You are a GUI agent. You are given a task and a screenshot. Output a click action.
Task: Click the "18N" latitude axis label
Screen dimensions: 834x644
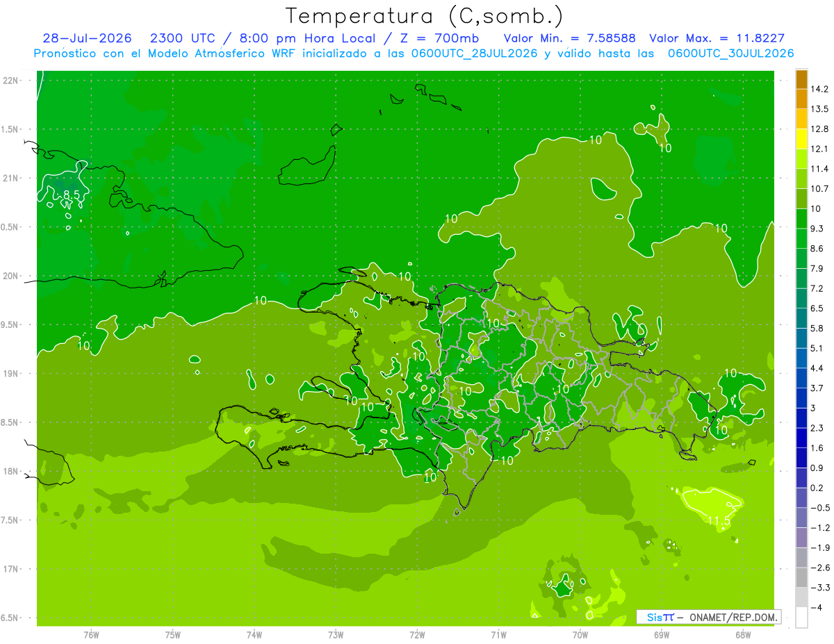click(x=11, y=472)
